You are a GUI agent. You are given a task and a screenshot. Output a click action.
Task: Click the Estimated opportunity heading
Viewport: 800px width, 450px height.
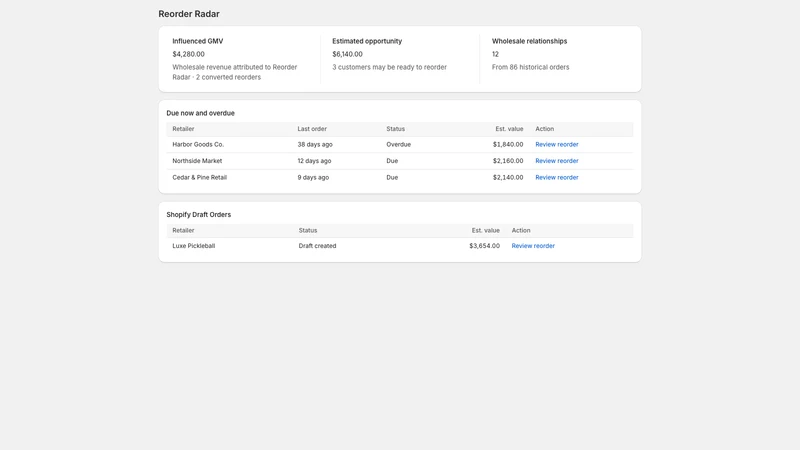point(367,41)
